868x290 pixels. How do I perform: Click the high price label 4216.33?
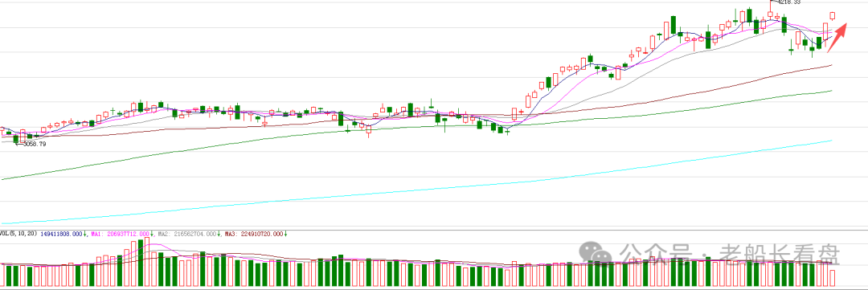[789, 2]
